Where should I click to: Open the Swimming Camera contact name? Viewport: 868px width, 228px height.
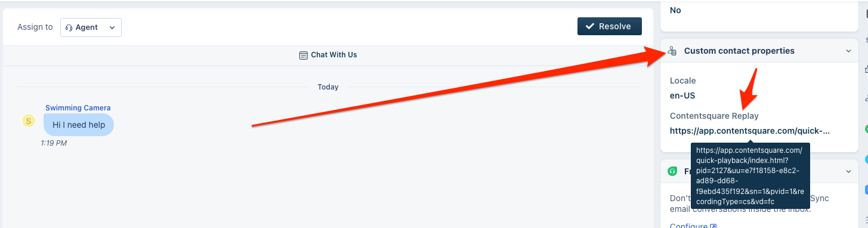78,108
